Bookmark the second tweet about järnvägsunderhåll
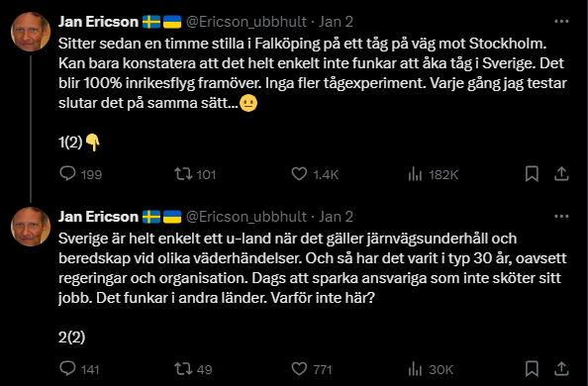Viewport: 588px width, 386px height. point(532,369)
